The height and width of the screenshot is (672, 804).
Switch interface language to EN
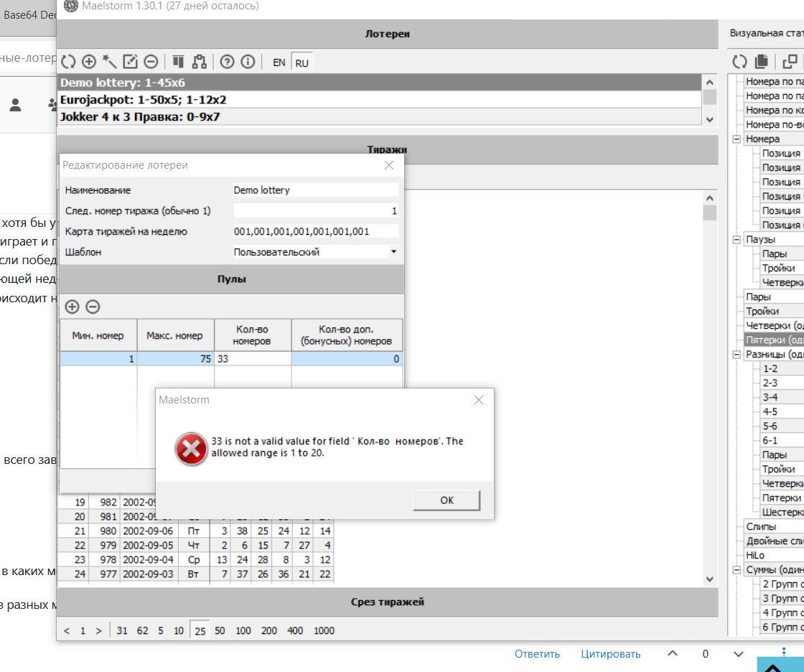[279, 62]
